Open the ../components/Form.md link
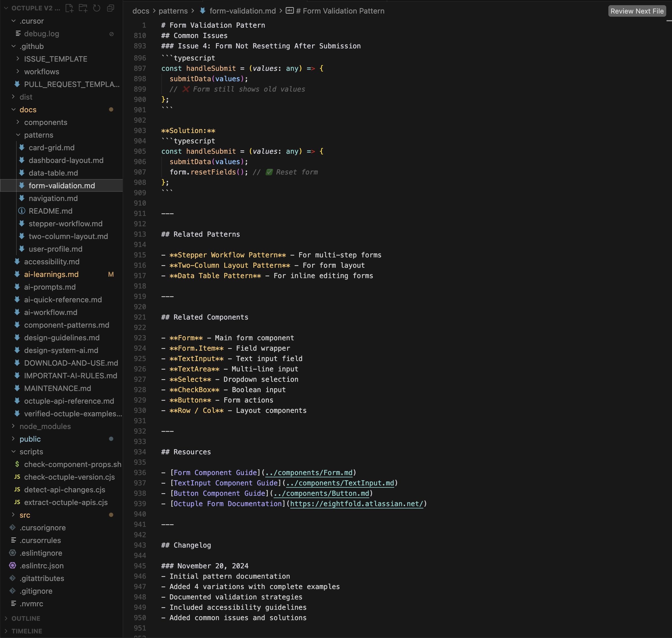672x638 pixels. (309, 472)
